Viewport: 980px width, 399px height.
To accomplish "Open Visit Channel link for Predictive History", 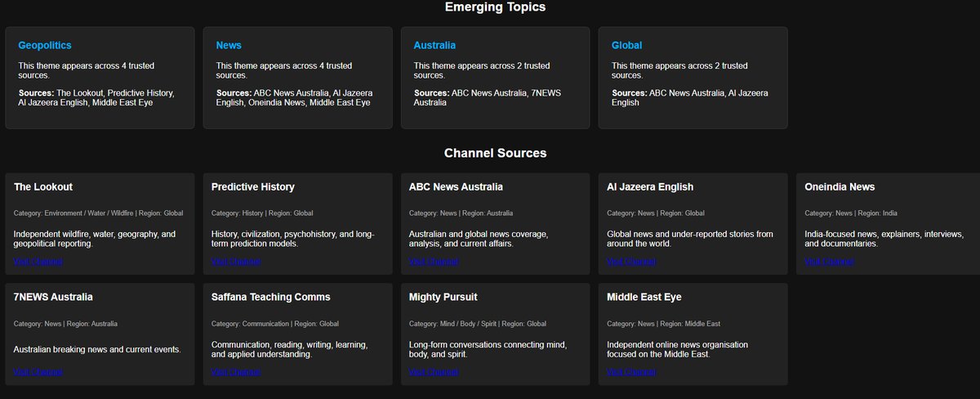I will tap(236, 262).
